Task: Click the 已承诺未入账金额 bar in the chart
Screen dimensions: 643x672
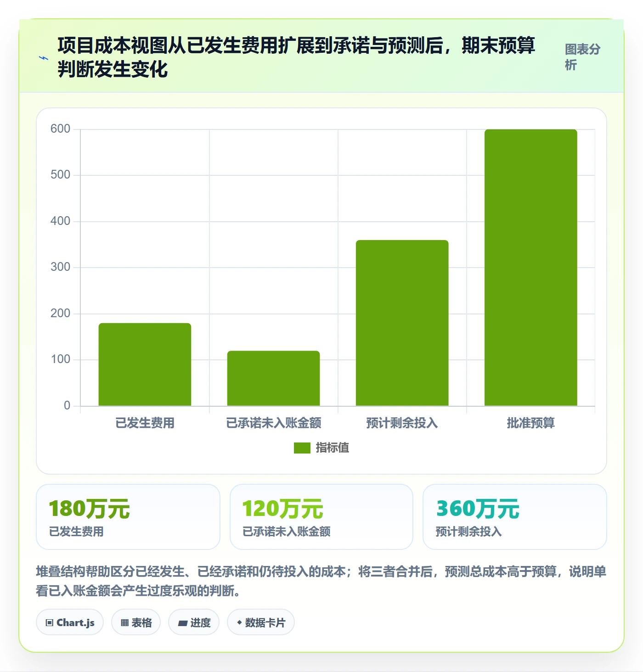Action: click(x=273, y=378)
